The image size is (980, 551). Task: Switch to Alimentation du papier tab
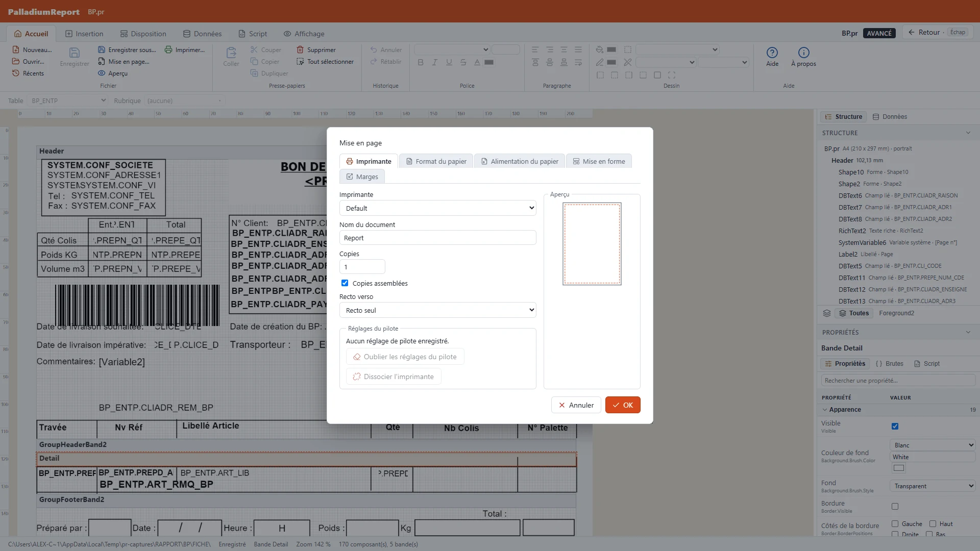[520, 161]
